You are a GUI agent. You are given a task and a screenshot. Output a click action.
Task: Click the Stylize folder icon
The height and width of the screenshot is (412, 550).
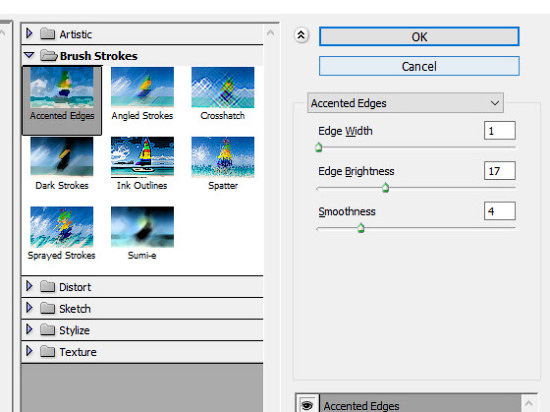click(x=47, y=330)
